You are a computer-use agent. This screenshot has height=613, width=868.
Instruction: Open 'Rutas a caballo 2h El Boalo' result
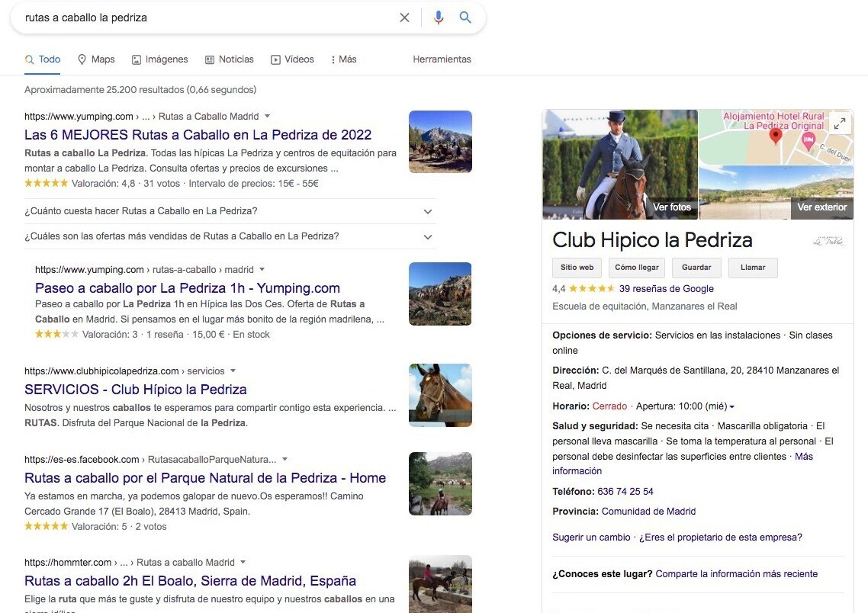pos(190,581)
